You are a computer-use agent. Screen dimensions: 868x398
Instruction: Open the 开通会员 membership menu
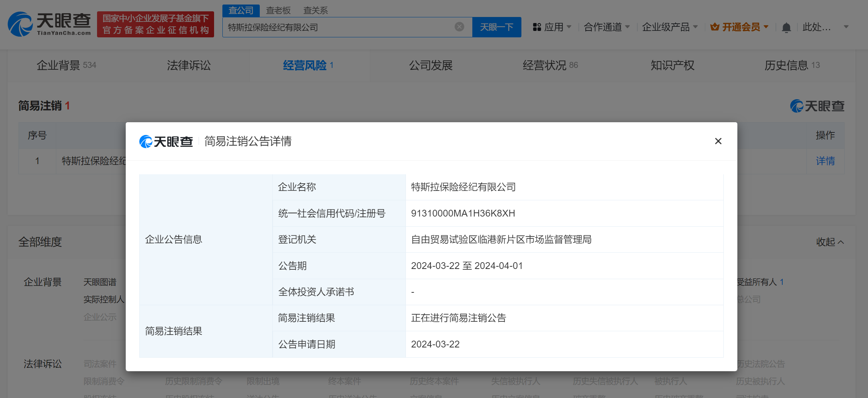[x=739, y=27]
